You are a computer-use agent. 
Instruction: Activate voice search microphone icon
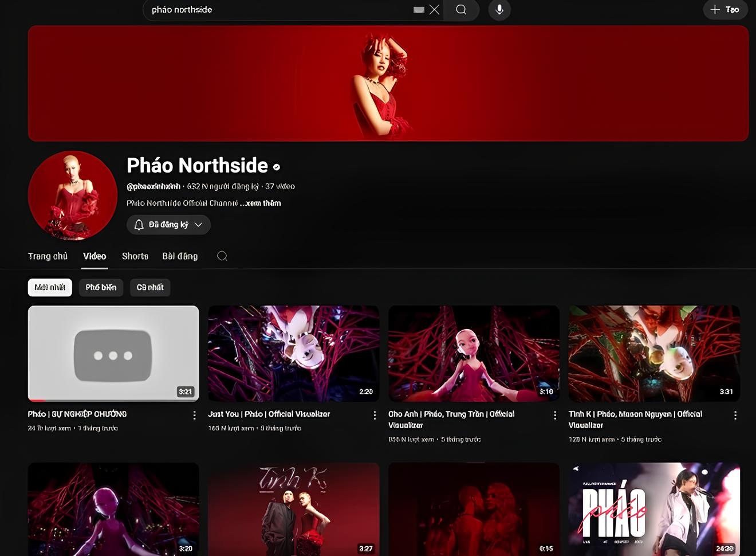pos(499,10)
